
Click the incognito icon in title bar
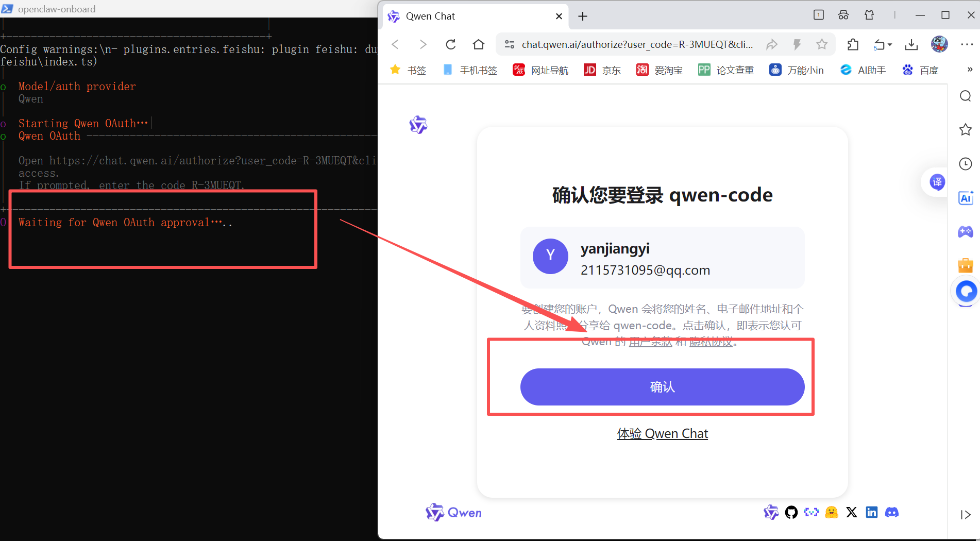tap(843, 15)
